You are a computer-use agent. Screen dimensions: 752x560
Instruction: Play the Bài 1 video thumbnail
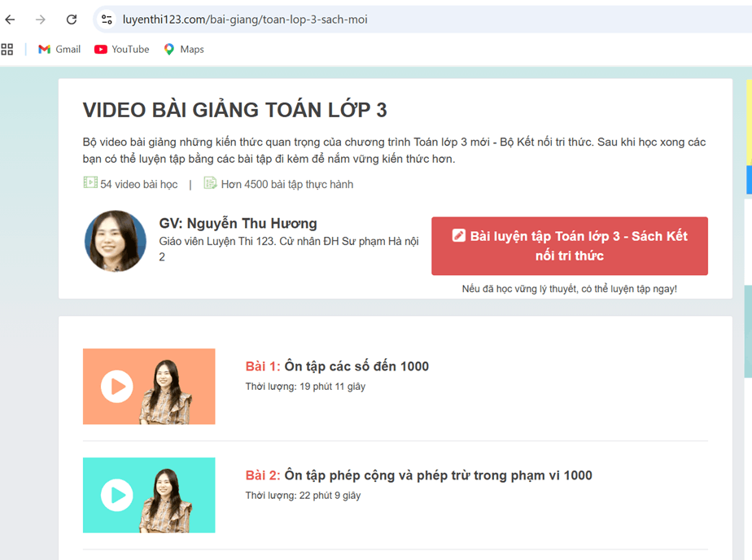pyautogui.click(x=149, y=387)
